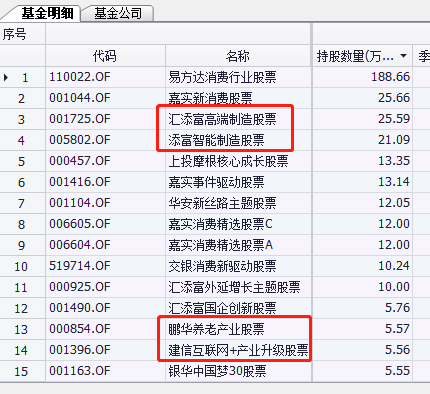
Task: Click the holding value 10.24
Action: tap(394, 266)
